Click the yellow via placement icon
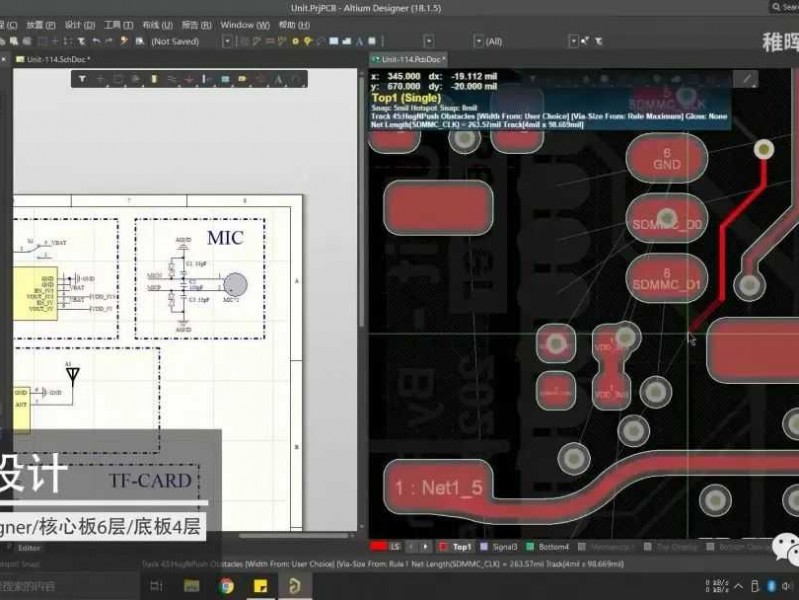Viewport: 799px width, 600px height. (x=295, y=41)
